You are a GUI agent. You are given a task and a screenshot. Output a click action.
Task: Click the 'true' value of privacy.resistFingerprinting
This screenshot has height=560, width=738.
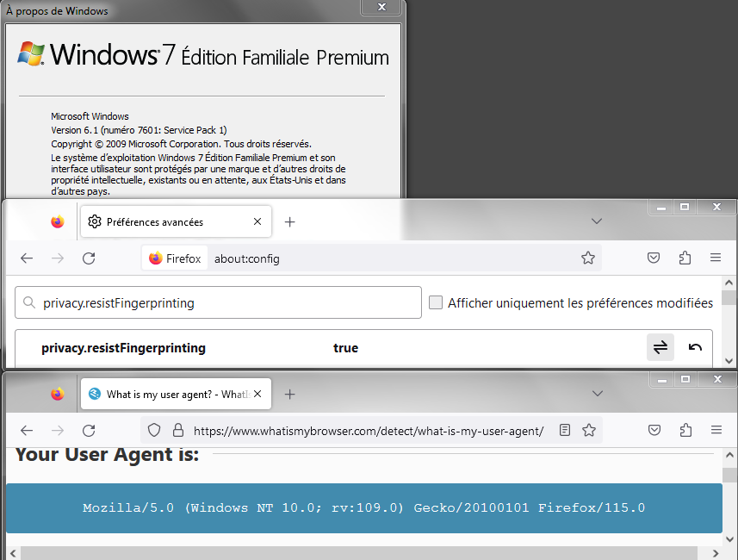pos(345,348)
